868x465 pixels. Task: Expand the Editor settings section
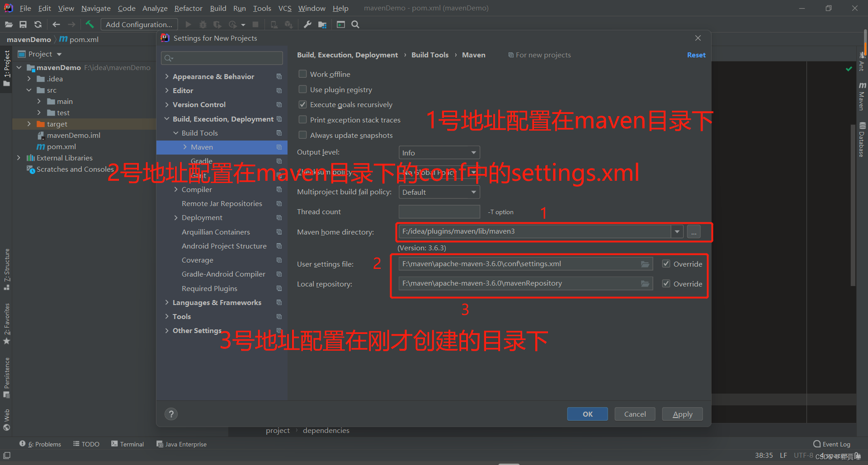167,90
